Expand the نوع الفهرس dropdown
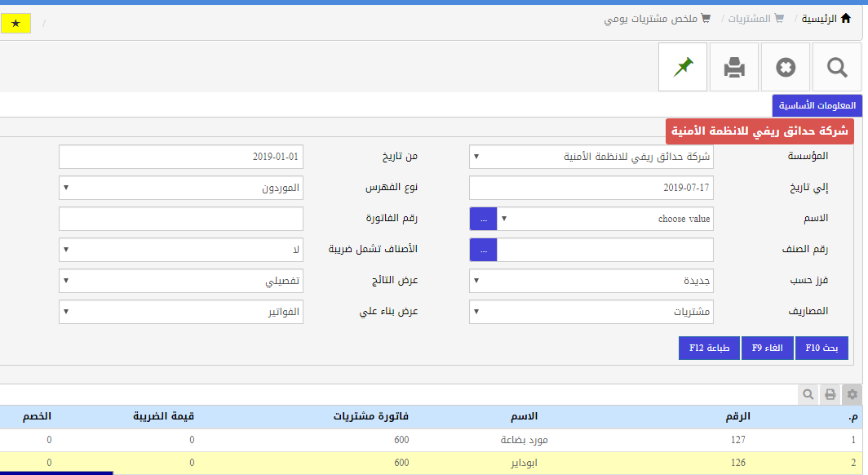 181,188
